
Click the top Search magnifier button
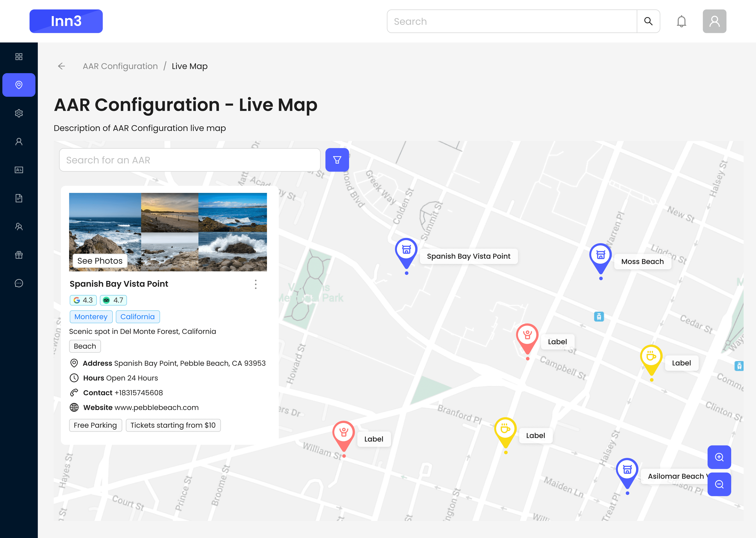pyautogui.click(x=648, y=22)
